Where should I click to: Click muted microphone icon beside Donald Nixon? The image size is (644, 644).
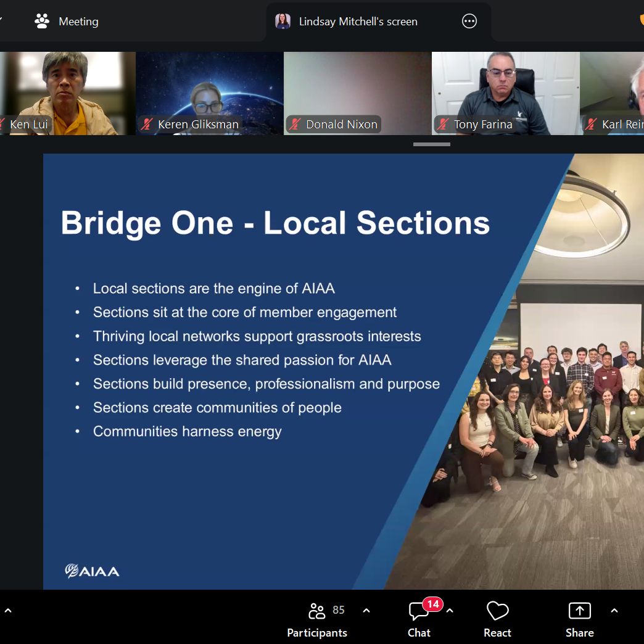tap(295, 124)
